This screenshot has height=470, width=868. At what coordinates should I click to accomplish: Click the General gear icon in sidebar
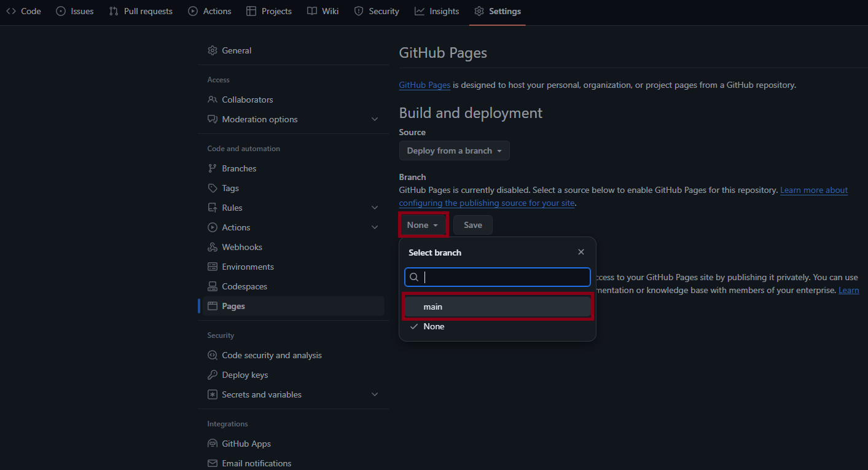click(x=213, y=50)
